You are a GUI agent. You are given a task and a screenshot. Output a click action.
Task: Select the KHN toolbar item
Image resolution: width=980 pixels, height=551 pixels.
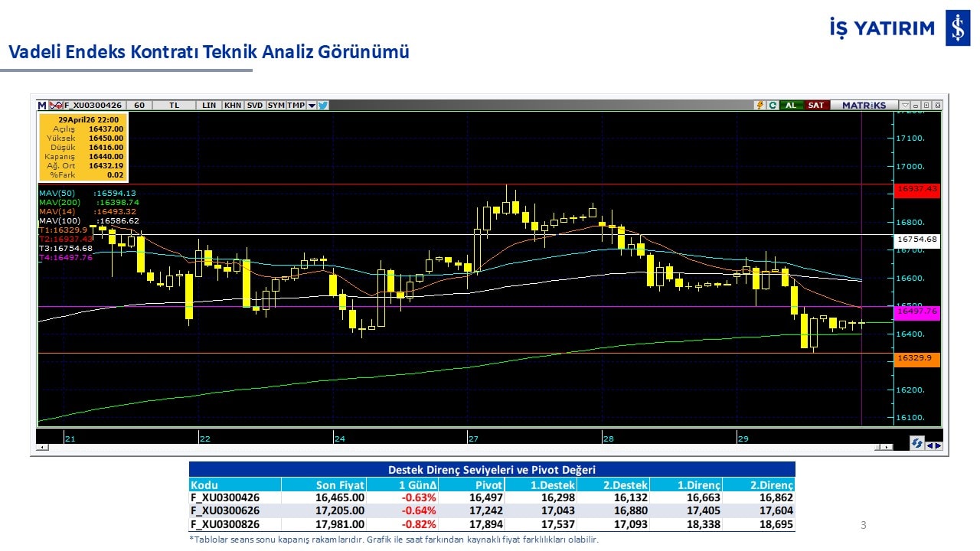(233, 105)
